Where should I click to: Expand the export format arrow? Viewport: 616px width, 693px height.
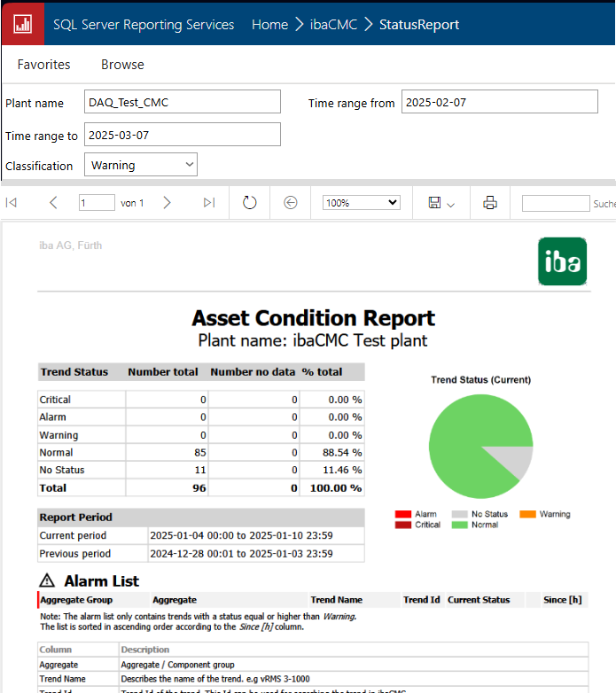tap(451, 205)
